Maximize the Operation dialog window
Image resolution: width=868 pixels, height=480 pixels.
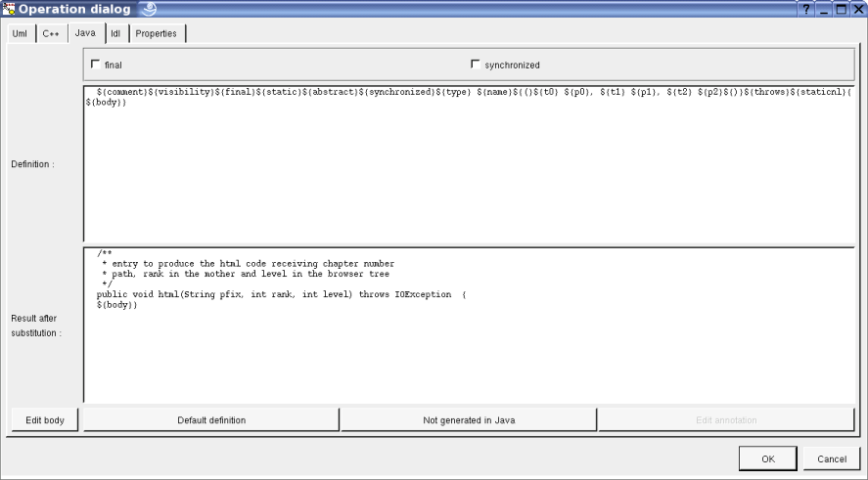pos(841,10)
